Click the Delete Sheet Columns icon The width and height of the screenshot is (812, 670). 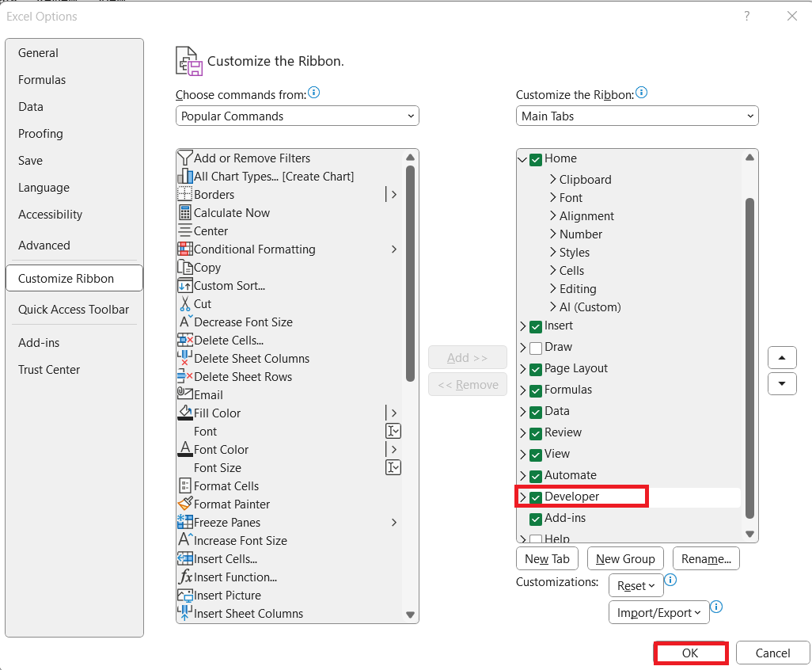point(185,358)
